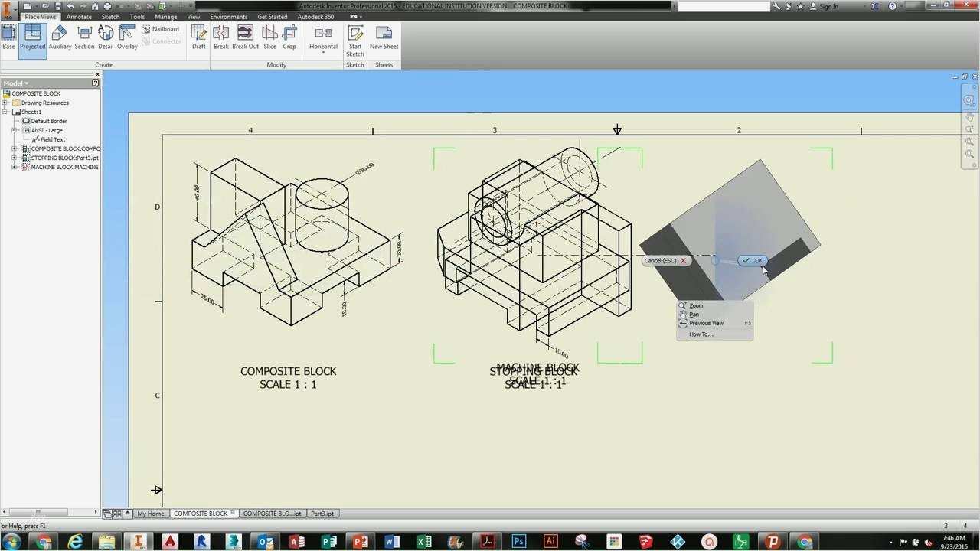Image resolution: width=980 pixels, height=551 pixels.
Task: Go to the View ribbon tab
Action: [x=194, y=16]
